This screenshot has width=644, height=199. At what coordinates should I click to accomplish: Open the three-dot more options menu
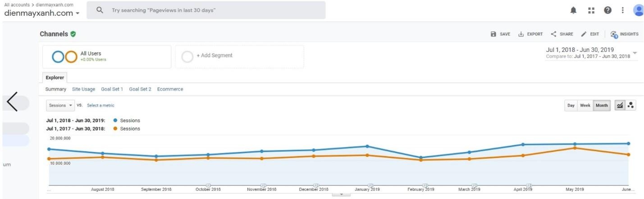(622, 10)
